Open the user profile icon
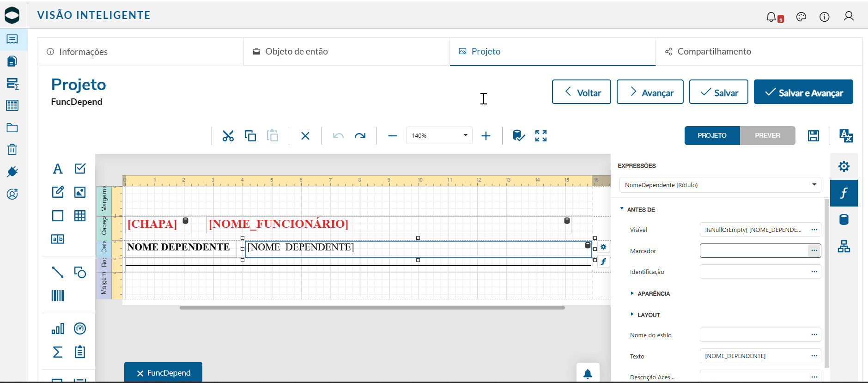Viewport: 868px width, 383px height. tap(849, 16)
